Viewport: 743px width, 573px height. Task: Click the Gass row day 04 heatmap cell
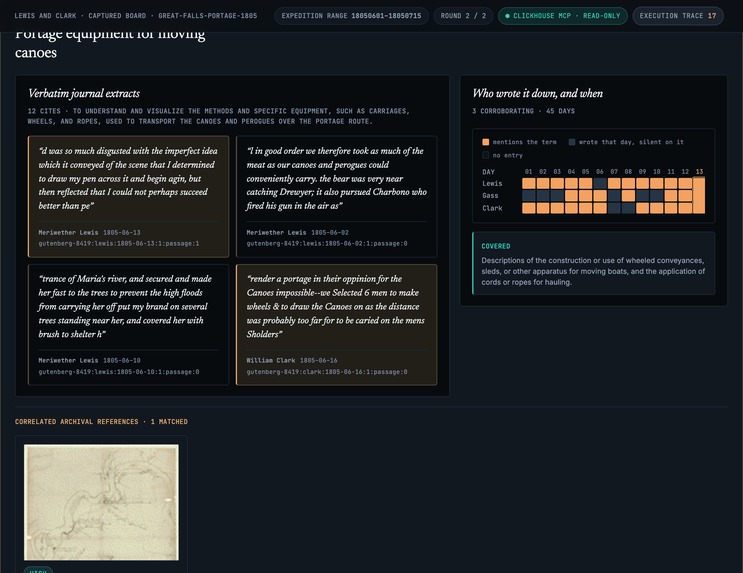tap(571, 196)
